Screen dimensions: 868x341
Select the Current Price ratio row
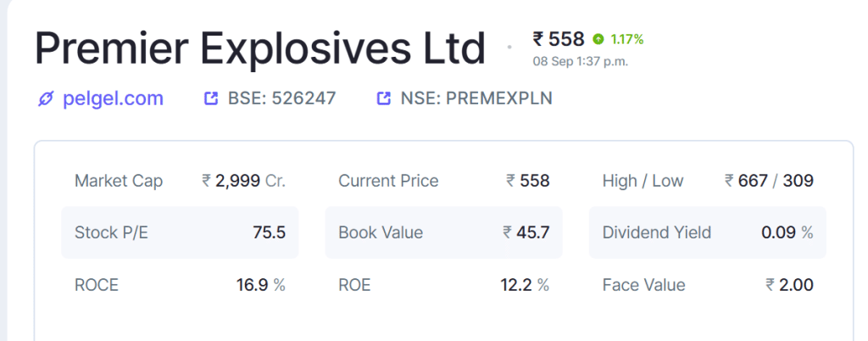click(x=444, y=181)
